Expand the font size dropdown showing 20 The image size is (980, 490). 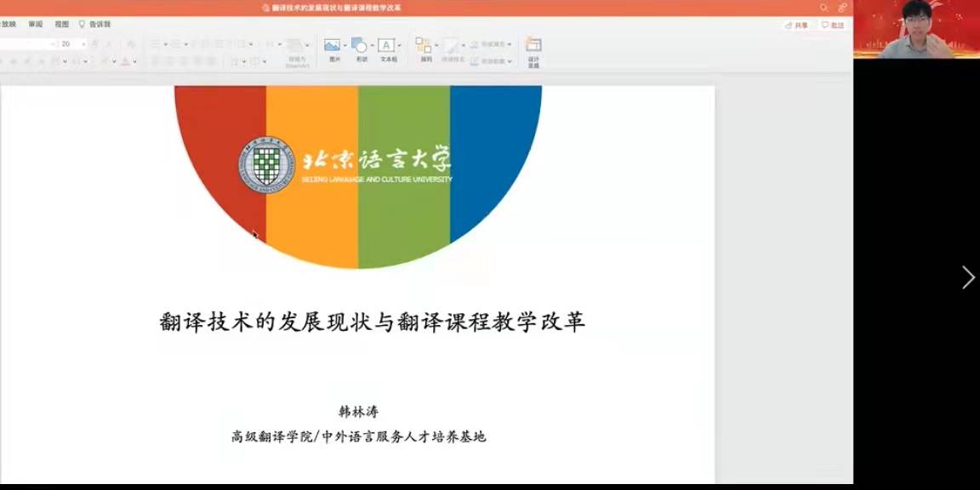pyautogui.click(x=83, y=43)
